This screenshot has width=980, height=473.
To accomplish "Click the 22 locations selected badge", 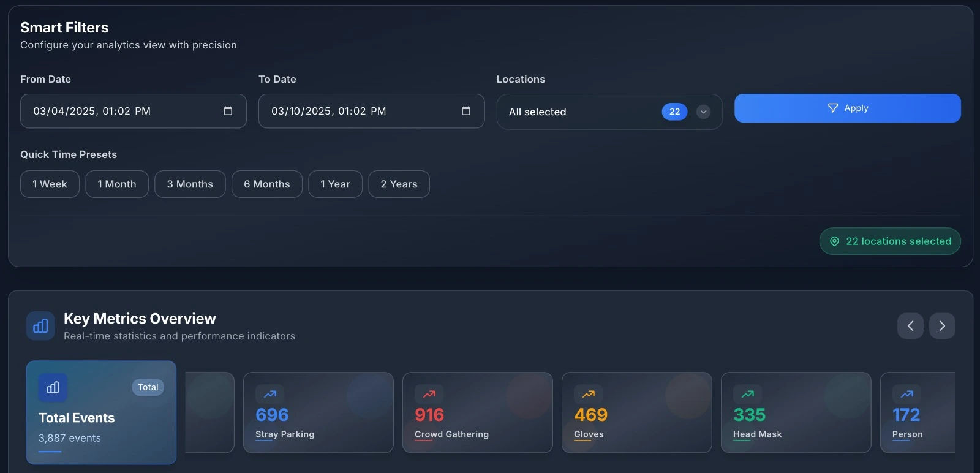I will point(890,241).
